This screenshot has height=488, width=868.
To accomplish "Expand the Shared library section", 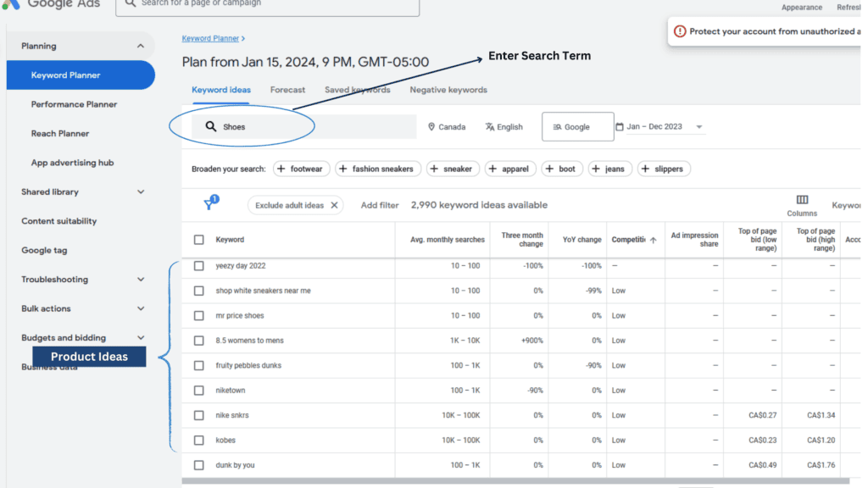I will tap(141, 192).
